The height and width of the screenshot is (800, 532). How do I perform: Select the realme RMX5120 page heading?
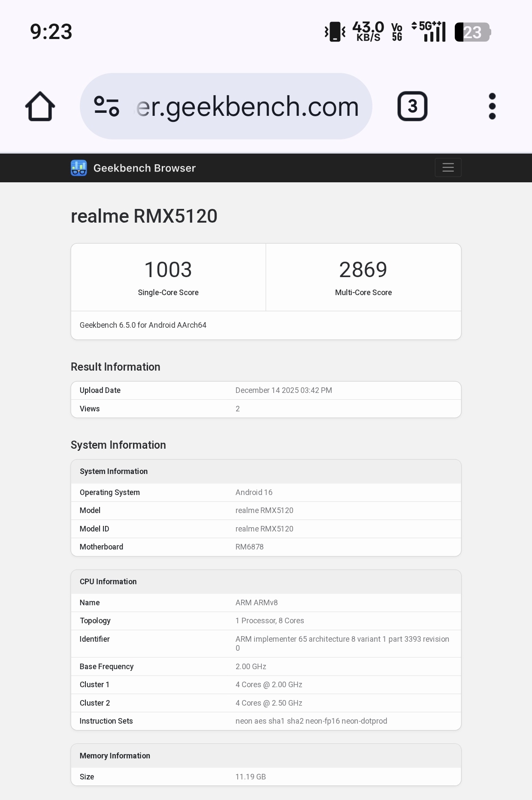[144, 216]
